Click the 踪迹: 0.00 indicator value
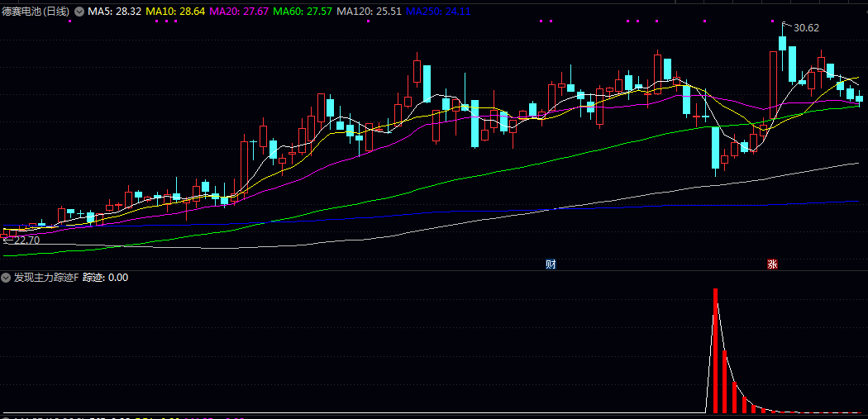This screenshot has height=419, width=868. point(105,278)
